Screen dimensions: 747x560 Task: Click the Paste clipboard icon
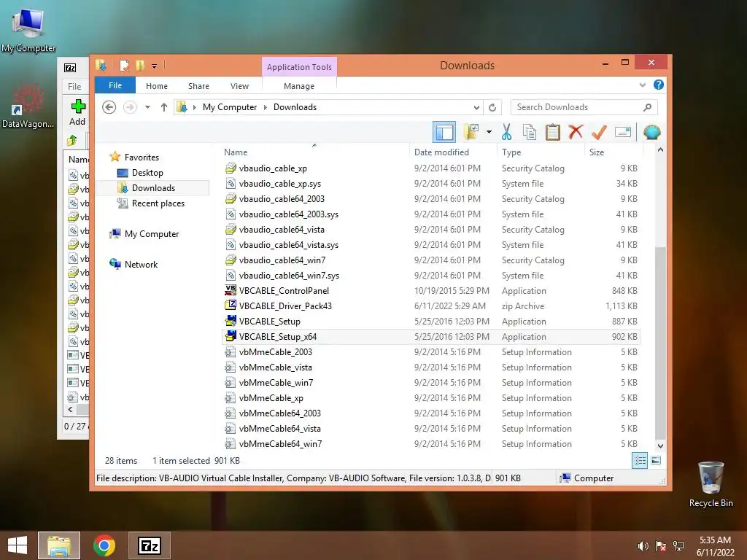[553, 132]
